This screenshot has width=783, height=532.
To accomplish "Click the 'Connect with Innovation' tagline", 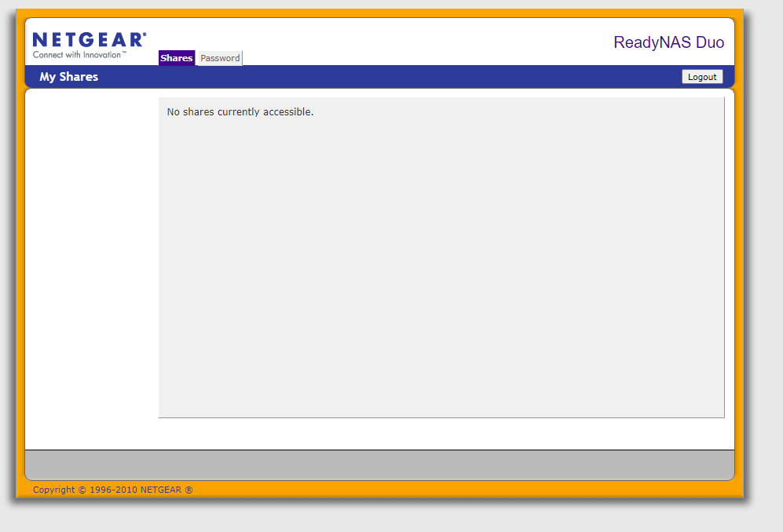I will tap(79, 55).
